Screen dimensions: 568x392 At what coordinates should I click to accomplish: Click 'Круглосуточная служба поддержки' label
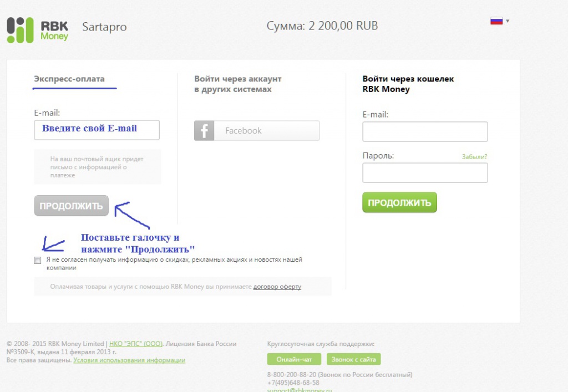321,344
